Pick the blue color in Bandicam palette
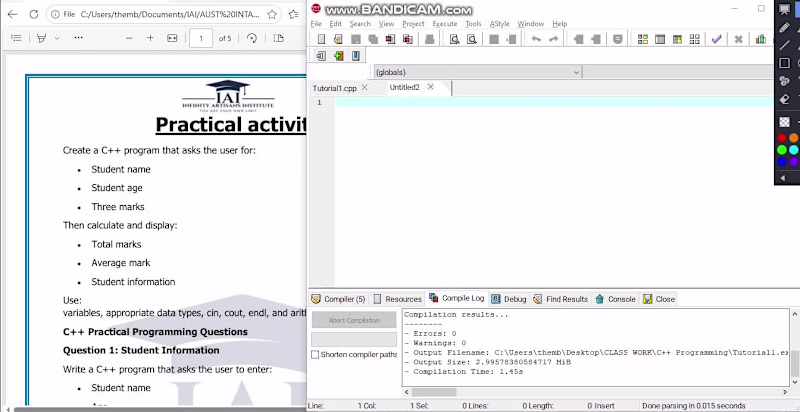Image resolution: width=800 pixels, height=412 pixels. [x=782, y=162]
